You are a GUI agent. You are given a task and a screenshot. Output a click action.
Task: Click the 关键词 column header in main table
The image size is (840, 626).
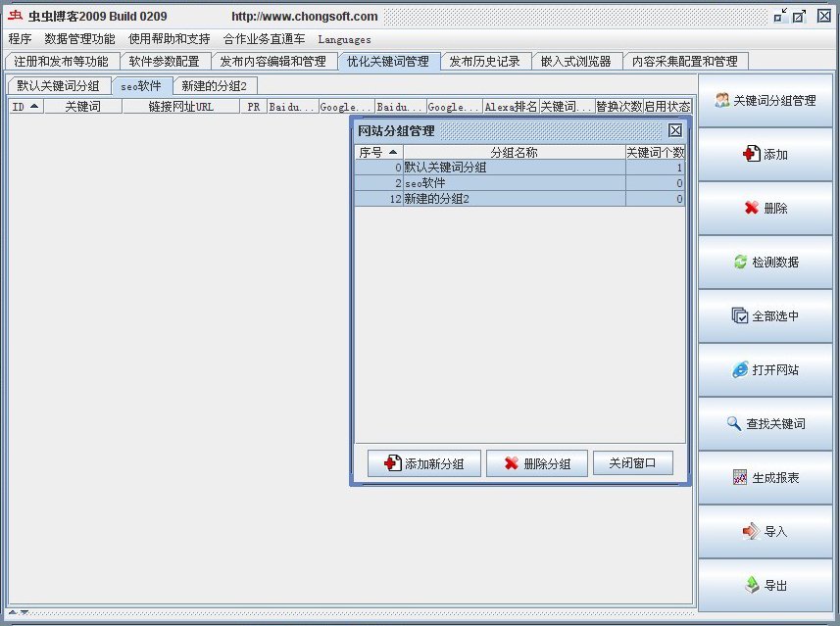tap(83, 107)
